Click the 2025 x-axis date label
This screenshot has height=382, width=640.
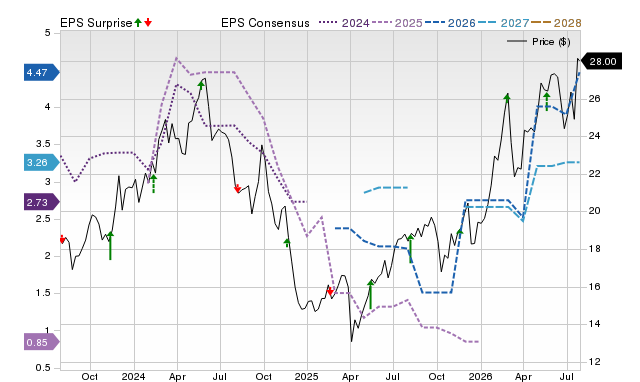307,376
